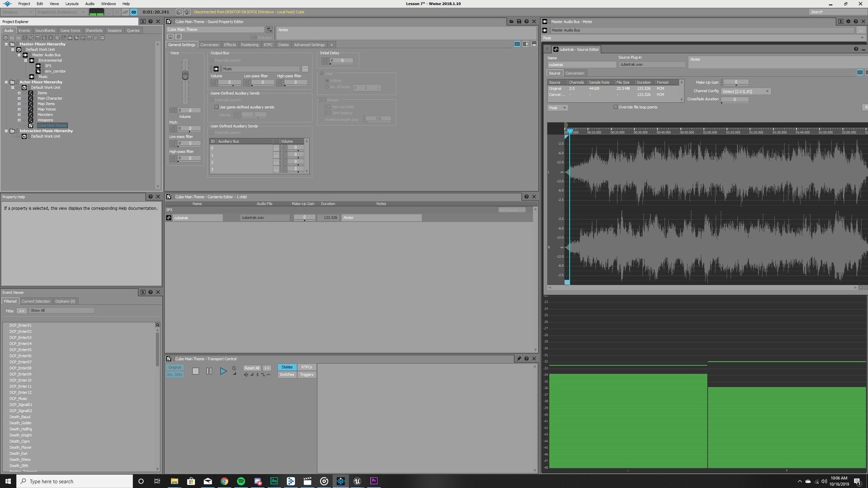868x488 pixels.
Task: Open the Layouts menu
Action: click(x=72, y=4)
